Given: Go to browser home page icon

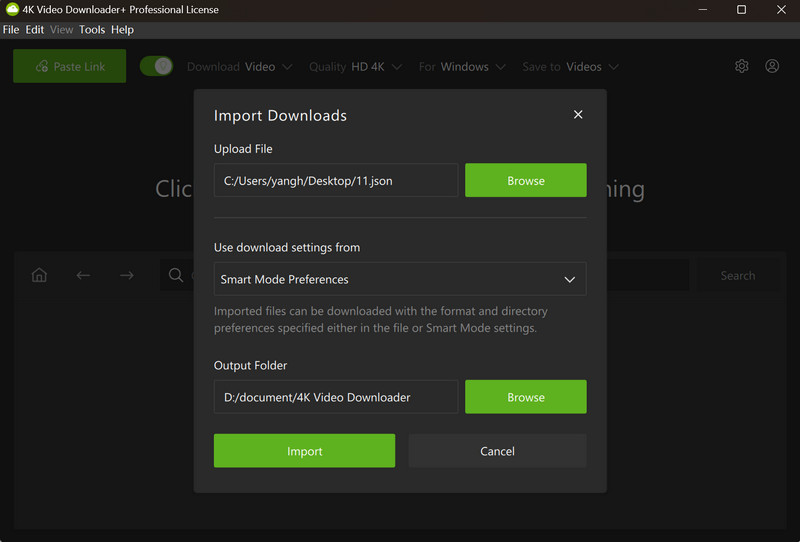Looking at the screenshot, I should pyautogui.click(x=39, y=275).
